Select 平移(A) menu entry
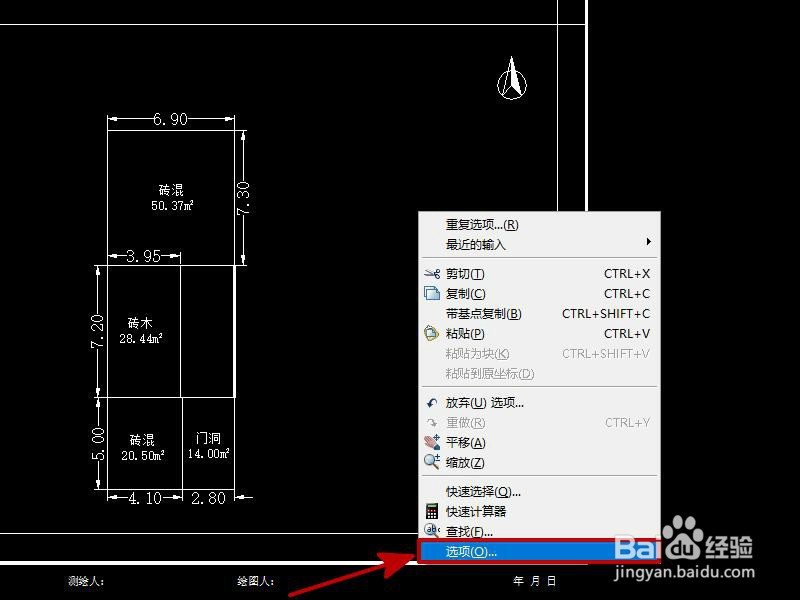Screen dimensions: 800x600 tap(539, 442)
